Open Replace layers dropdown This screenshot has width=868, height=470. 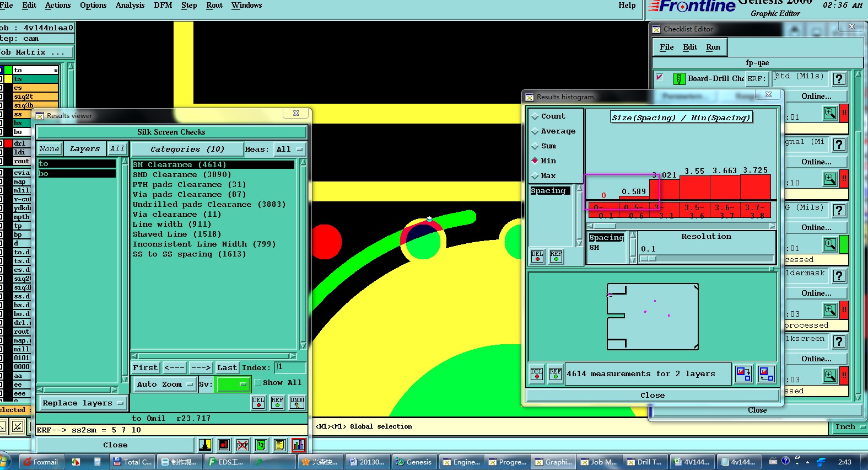tap(83, 403)
